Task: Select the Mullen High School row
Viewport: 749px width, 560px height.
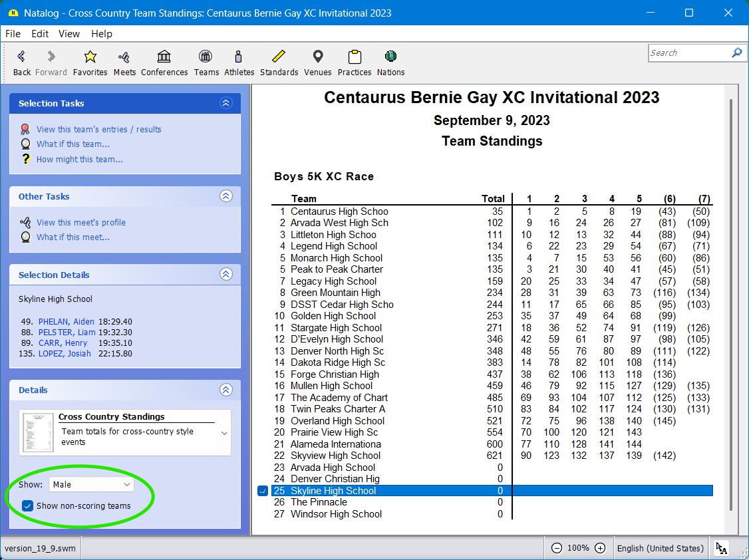Action: point(492,386)
